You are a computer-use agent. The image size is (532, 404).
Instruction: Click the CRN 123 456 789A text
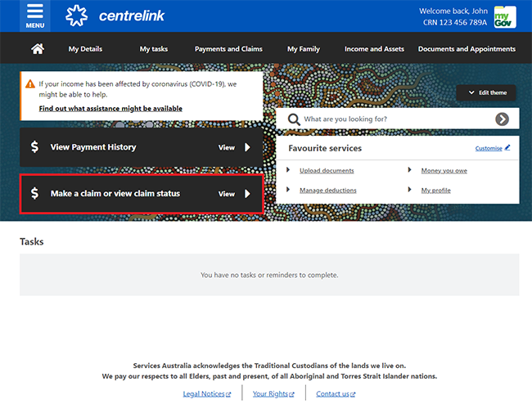click(454, 22)
